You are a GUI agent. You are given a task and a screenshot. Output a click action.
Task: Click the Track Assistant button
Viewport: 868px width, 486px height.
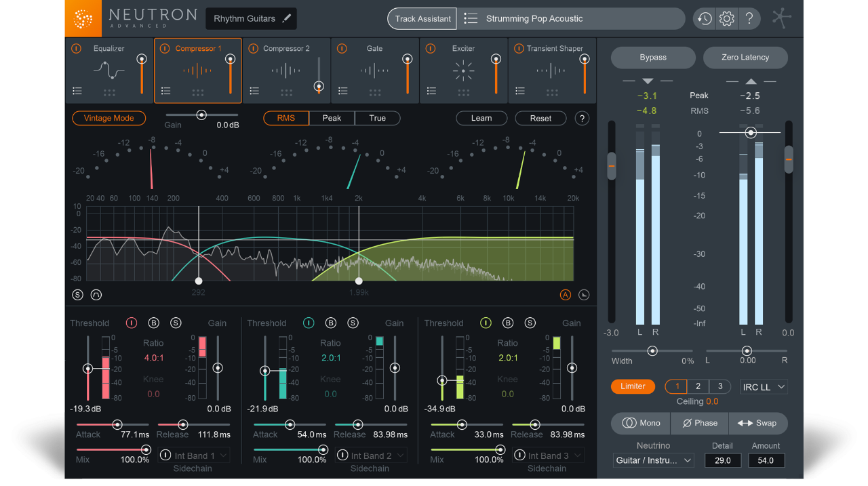pos(422,18)
